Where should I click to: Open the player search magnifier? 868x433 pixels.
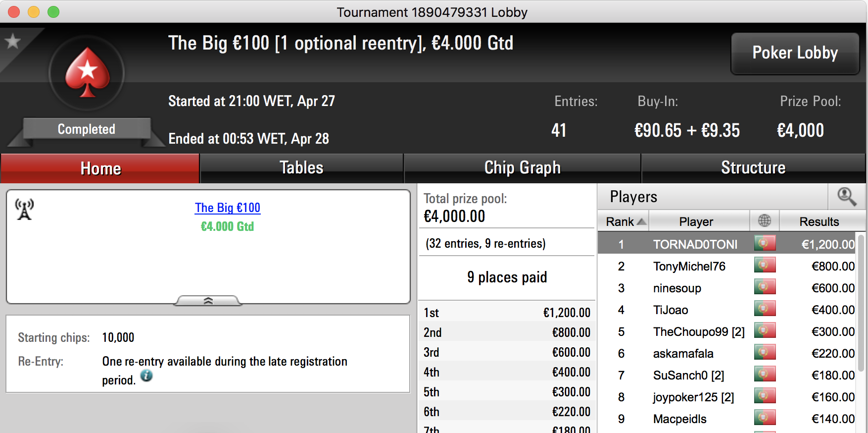coord(847,197)
